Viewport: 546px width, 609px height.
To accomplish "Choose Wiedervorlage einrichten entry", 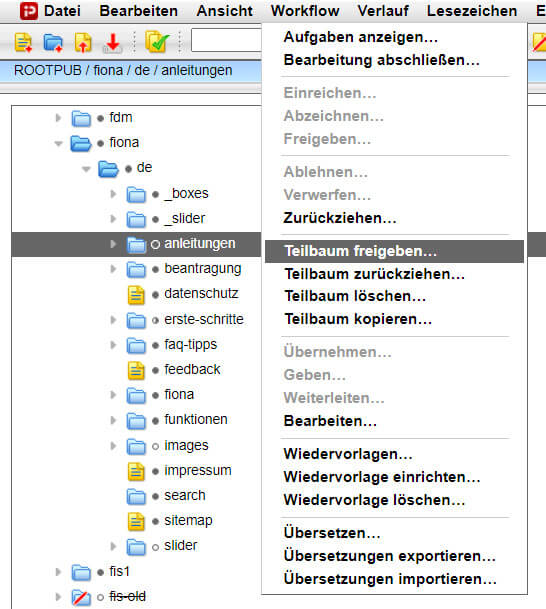I will pyautogui.click(x=382, y=477).
